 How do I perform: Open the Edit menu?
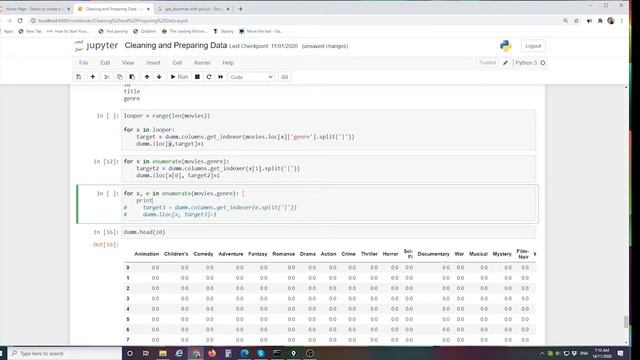105,62
